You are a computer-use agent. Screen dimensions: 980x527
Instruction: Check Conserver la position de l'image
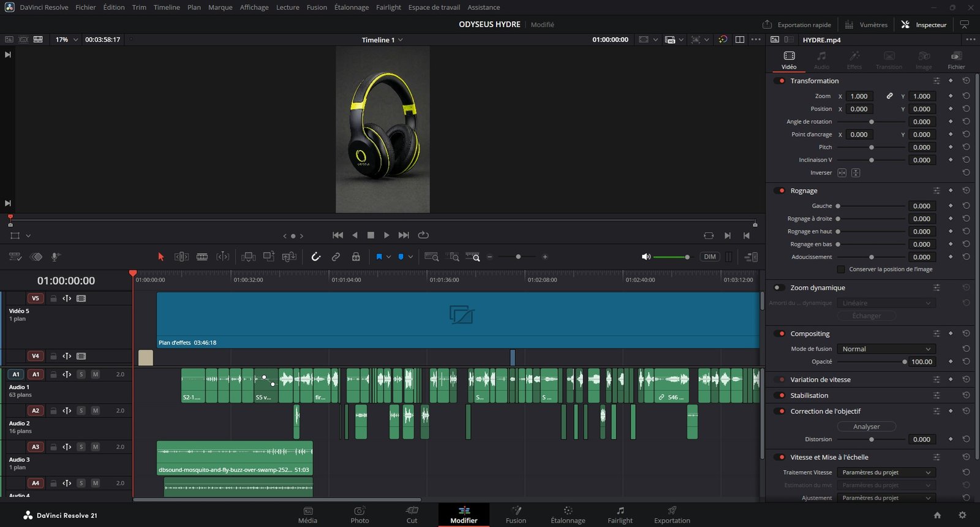point(841,269)
